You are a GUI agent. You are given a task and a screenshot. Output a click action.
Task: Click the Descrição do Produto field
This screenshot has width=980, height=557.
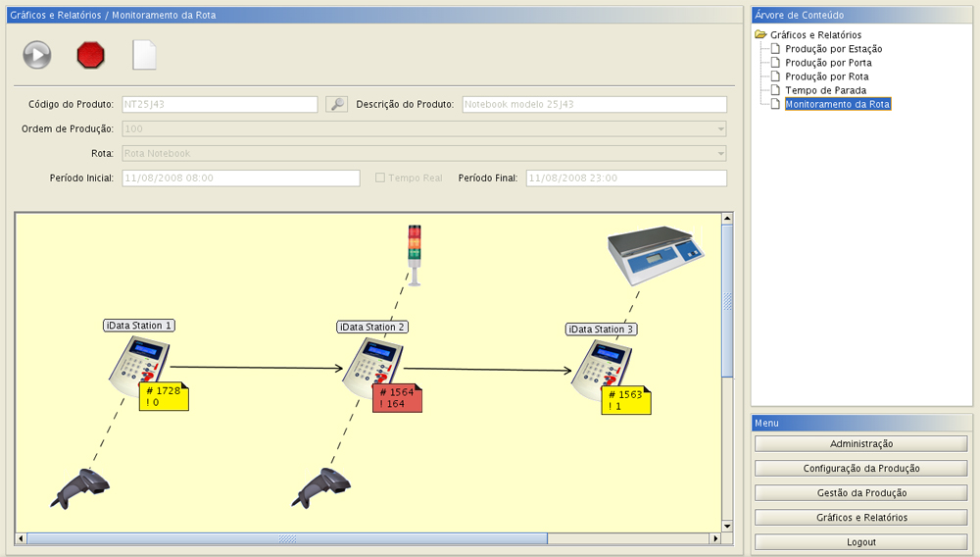tap(595, 104)
